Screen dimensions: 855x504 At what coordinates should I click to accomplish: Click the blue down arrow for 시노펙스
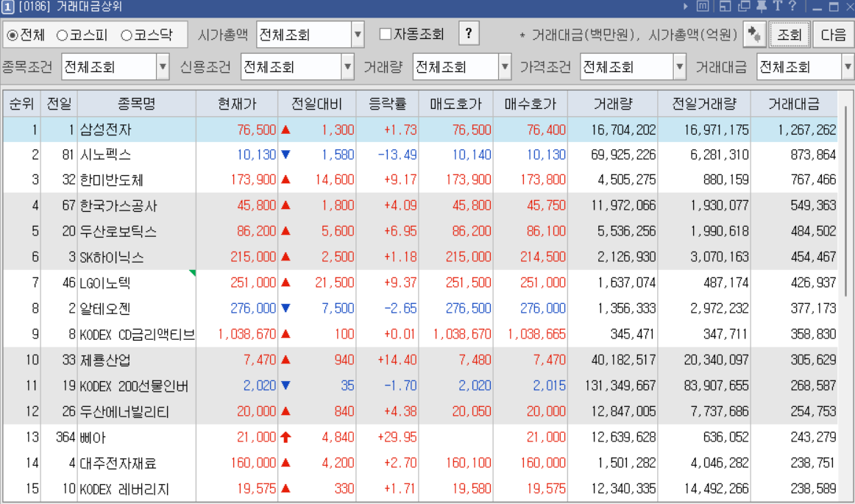285,155
